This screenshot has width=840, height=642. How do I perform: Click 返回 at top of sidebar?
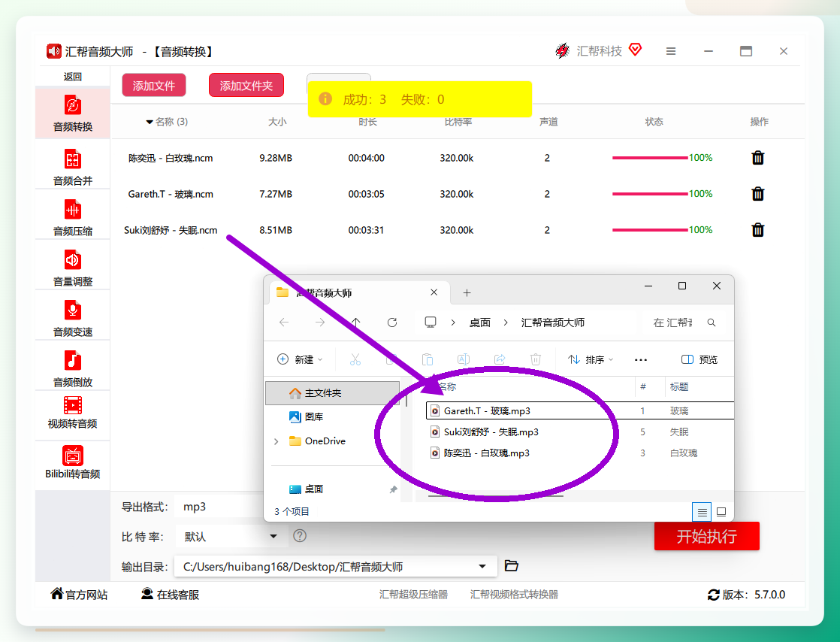click(73, 77)
